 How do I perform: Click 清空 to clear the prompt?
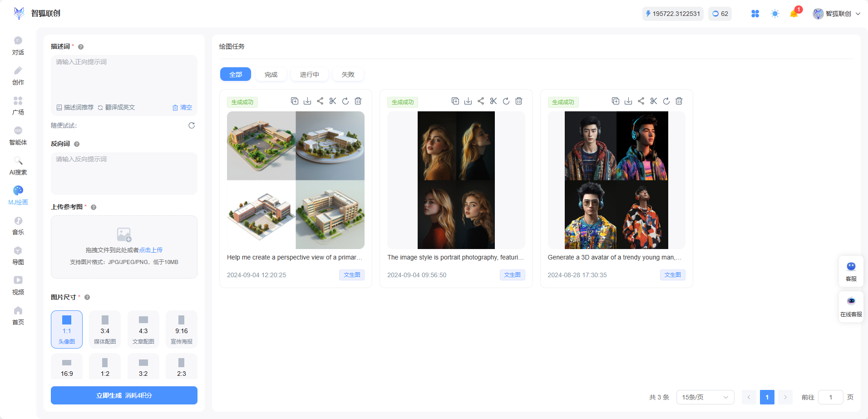click(x=182, y=107)
